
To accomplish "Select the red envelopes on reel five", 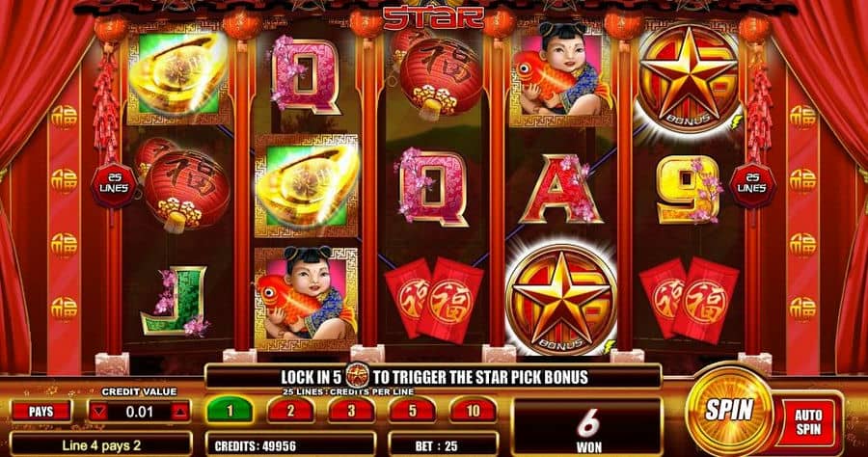I will tap(688, 299).
